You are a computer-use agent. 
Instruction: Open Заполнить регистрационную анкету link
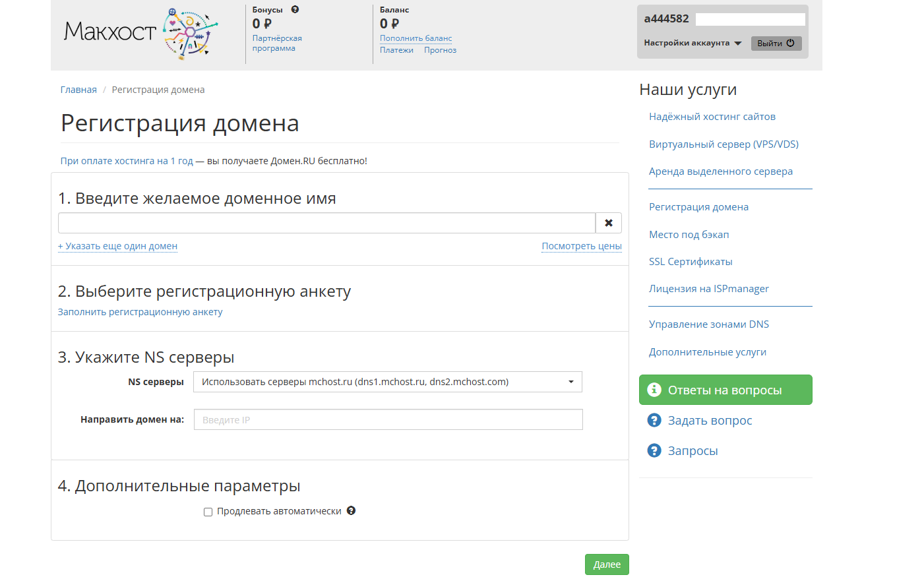(x=140, y=312)
